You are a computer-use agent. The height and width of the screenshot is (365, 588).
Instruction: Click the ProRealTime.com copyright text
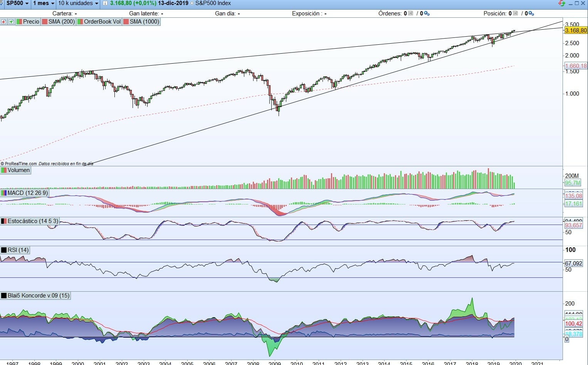[x=19, y=164]
